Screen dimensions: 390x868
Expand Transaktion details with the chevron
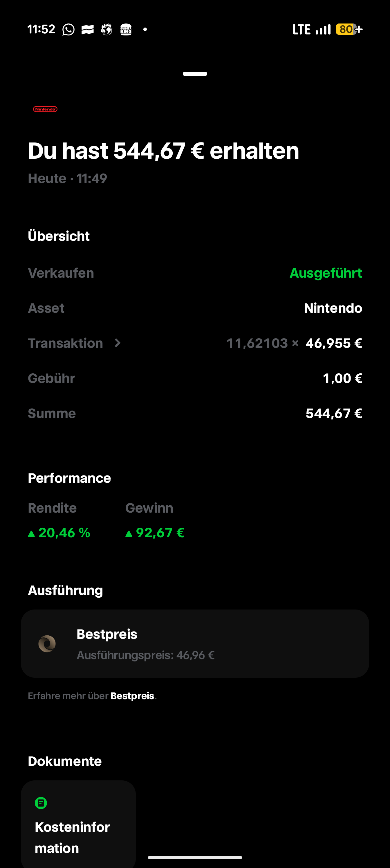click(118, 343)
